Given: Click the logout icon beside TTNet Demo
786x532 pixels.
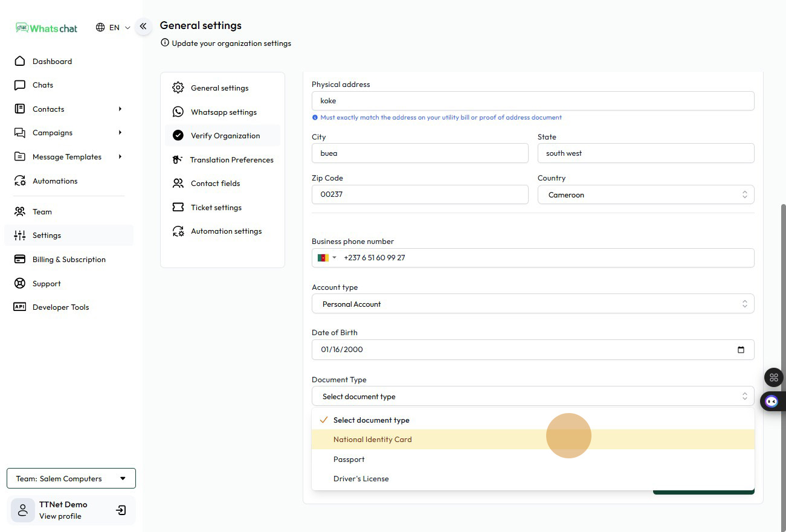Looking at the screenshot, I should point(121,510).
